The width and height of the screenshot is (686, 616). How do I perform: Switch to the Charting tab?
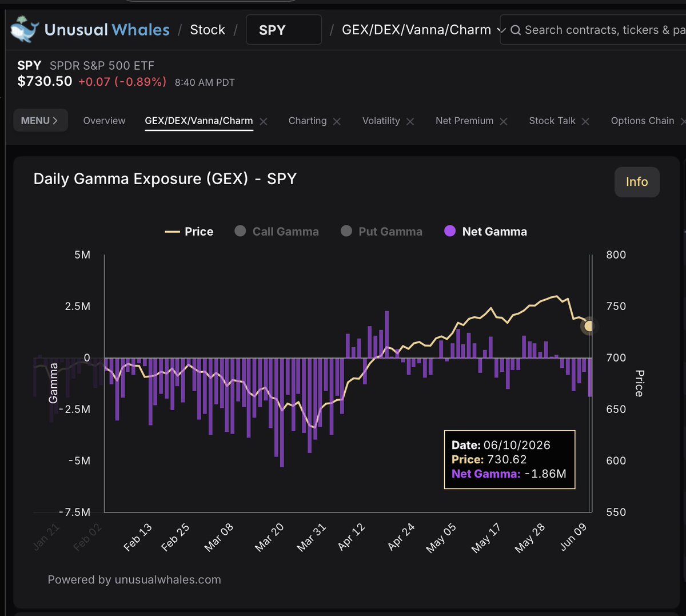pos(308,121)
